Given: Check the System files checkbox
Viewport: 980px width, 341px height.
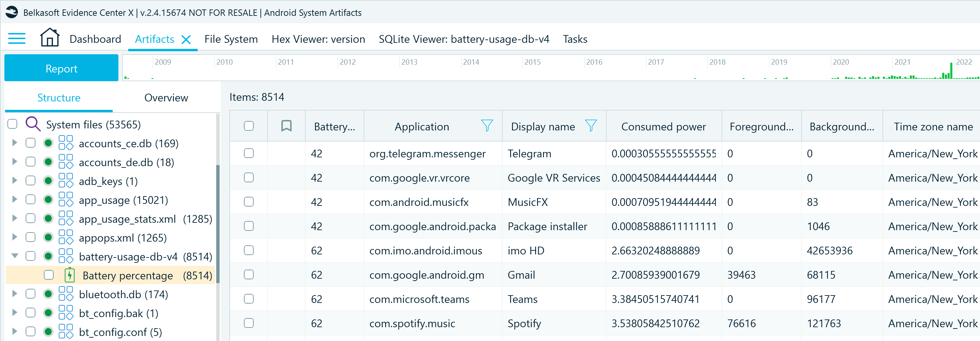Looking at the screenshot, I should 12,124.
